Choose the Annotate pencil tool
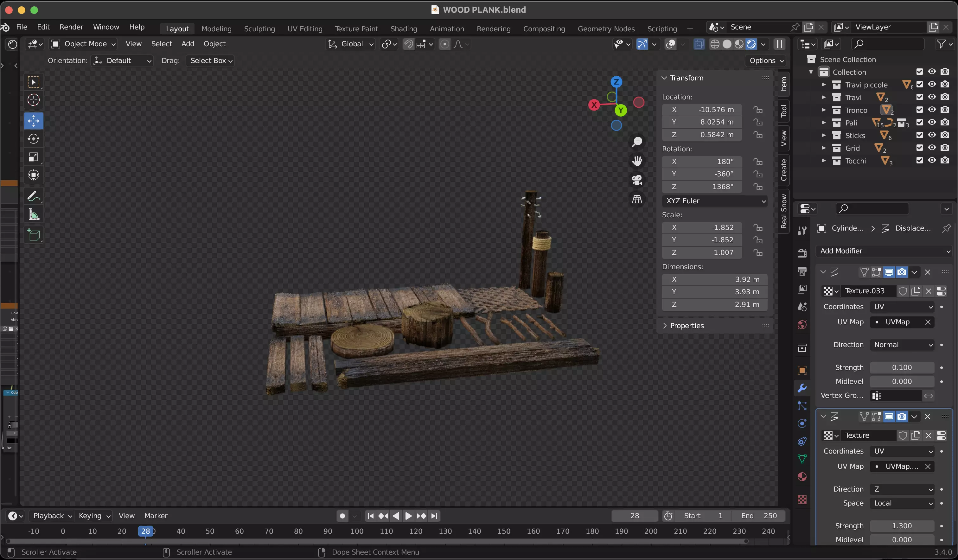 34,196
